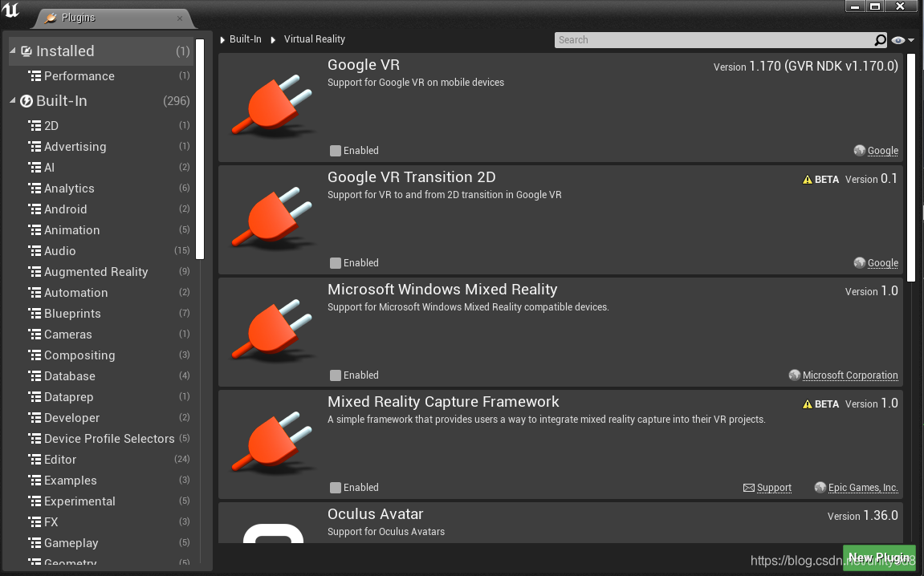
Task: Click the globe icon beside Epic Games
Action: point(820,487)
